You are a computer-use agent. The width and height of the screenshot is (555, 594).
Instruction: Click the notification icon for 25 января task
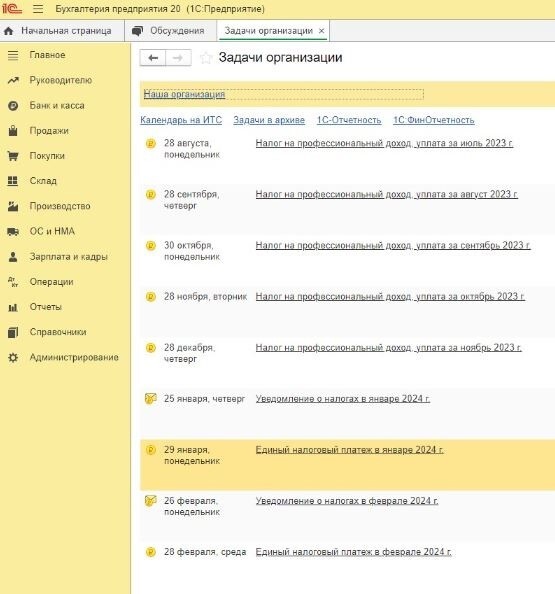point(151,399)
